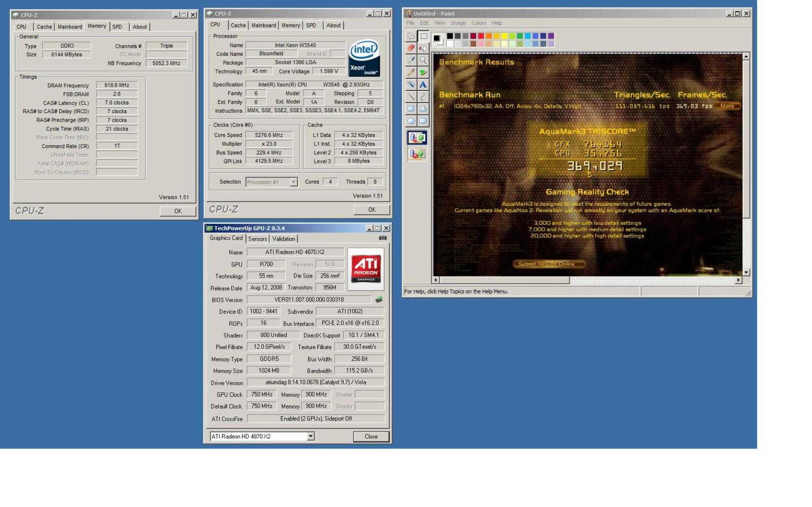The height and width of the screenshot is (507, 812).
Task: Click the Close button in GPU-Z
Action: click(371, 436)
